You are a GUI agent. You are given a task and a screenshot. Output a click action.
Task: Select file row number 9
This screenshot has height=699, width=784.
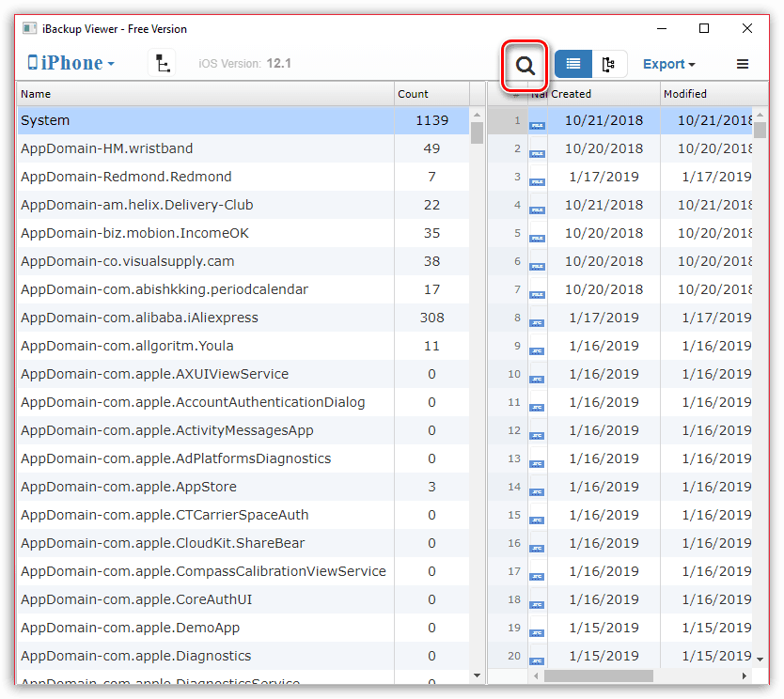pyautogui.click(x=620, y=346)
